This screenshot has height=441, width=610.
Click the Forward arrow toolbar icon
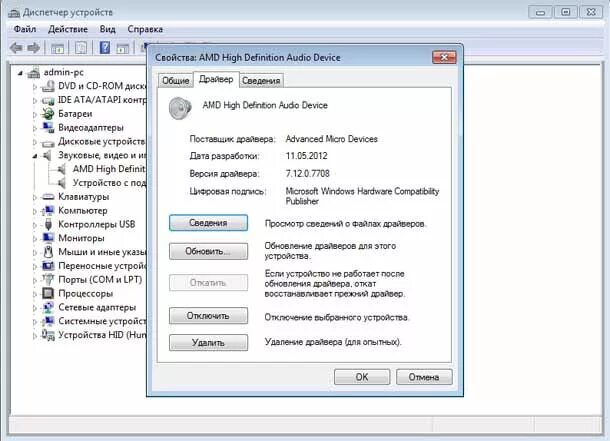point(34,48)
